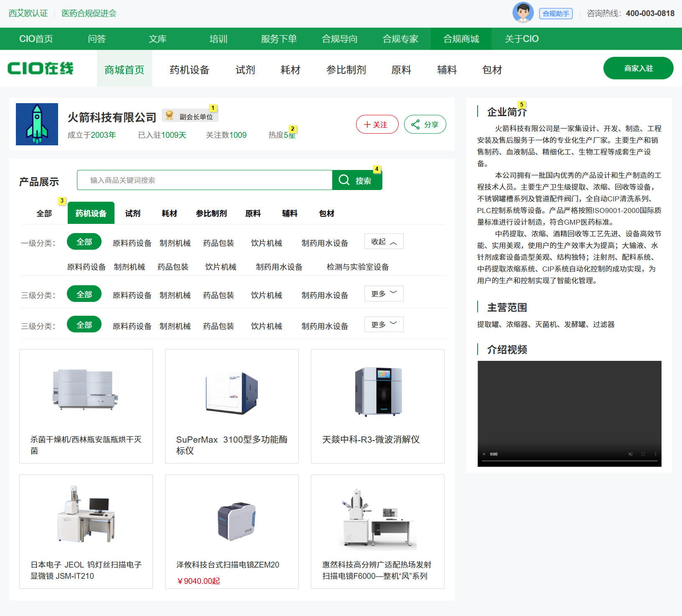The image size is (682, 616).
Task: Collapse the 一级分类 list via 收起
Action: click(x=383, y=241)
